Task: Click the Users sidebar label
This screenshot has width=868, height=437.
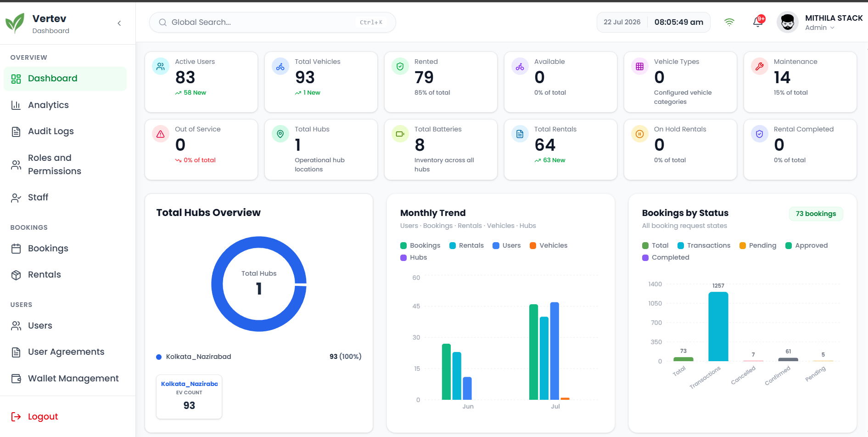Action: [x=40, y=326]
